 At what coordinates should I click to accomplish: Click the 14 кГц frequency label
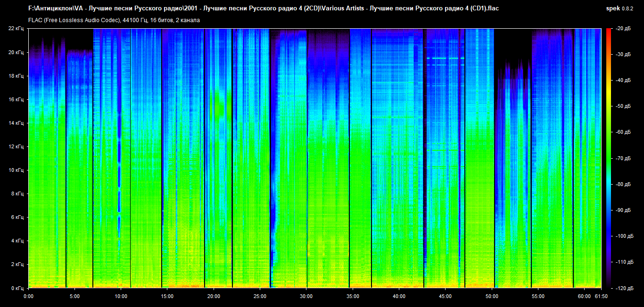17,123
